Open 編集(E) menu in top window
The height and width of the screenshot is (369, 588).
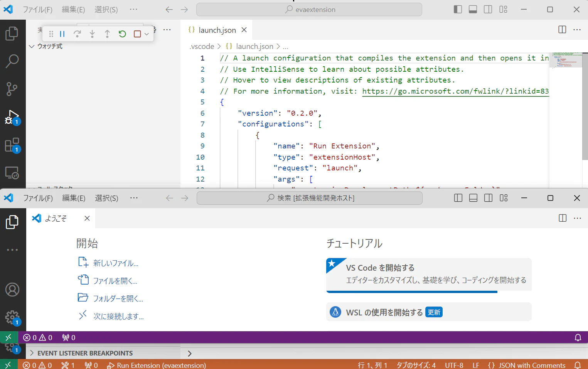[73, 10]
